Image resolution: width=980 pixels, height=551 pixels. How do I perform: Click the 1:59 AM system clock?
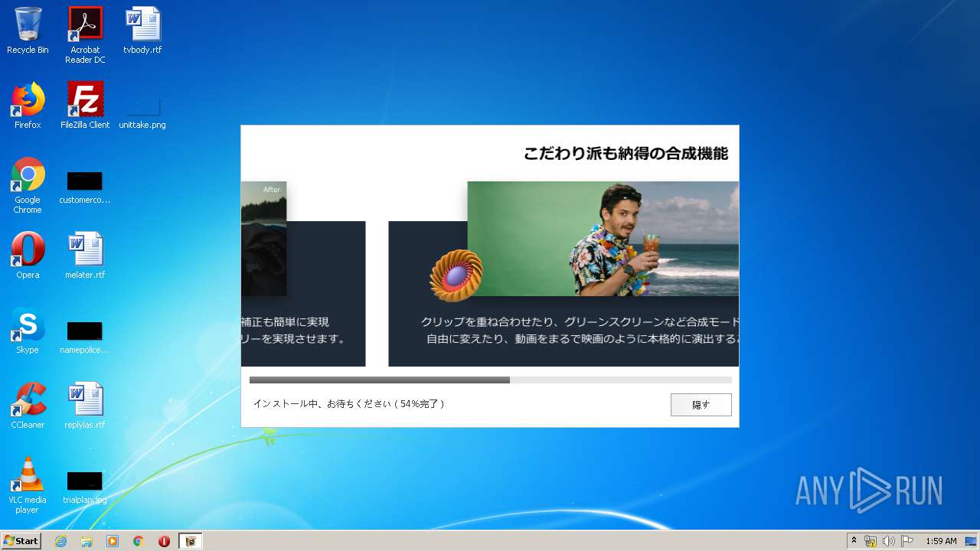pyautogui.click(x=941, y=541)
